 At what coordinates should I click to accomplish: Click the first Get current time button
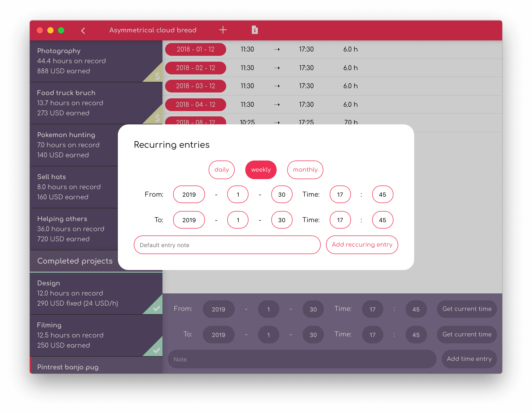click(x=467, y=309)
